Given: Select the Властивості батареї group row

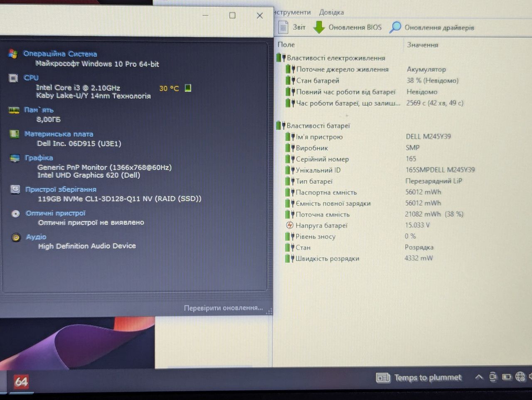Looking at the screenshot, I should (313, 125).
